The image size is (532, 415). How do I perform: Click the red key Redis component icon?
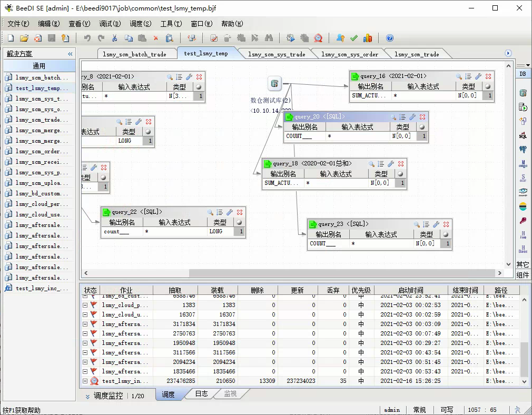523,221
